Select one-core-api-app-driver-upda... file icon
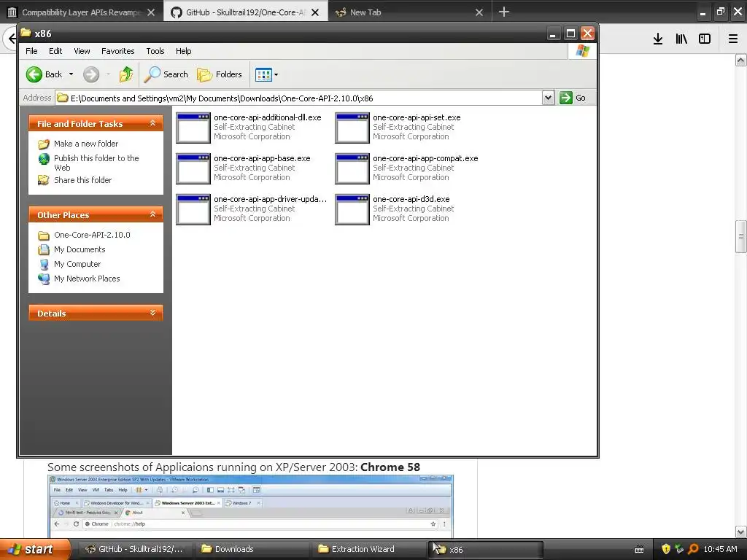This screenshot has width=747, height=560. (193, 209)
